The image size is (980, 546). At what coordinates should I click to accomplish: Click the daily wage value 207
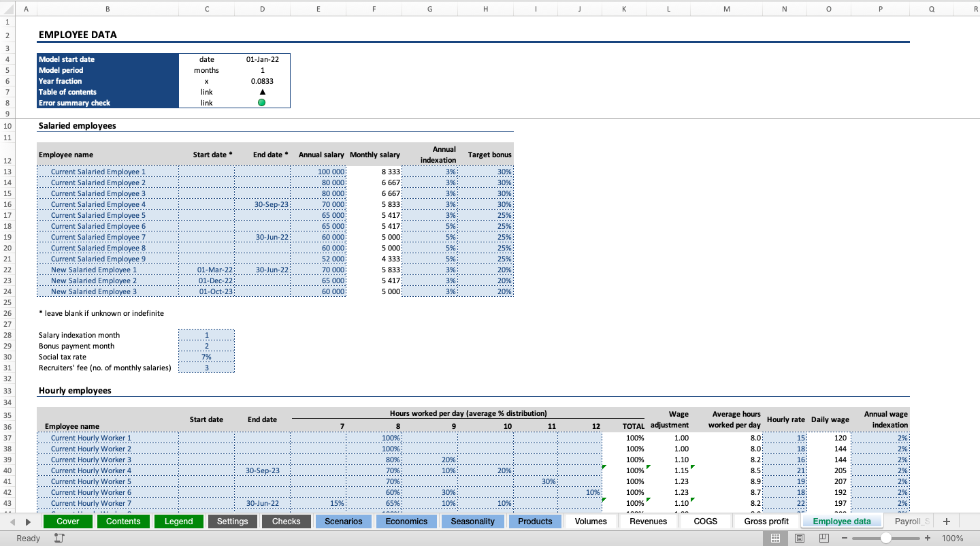tap(828, 481)
